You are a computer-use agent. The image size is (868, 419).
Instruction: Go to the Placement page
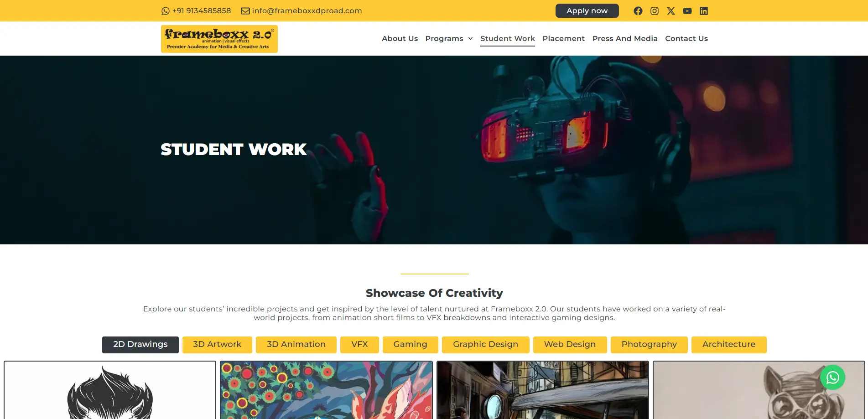click(x=563, y=39)
